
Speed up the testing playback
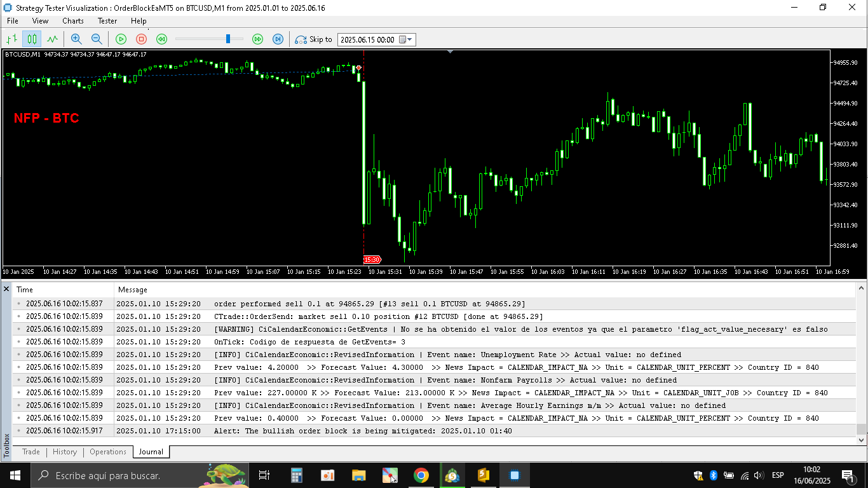(x=257, y=39)
